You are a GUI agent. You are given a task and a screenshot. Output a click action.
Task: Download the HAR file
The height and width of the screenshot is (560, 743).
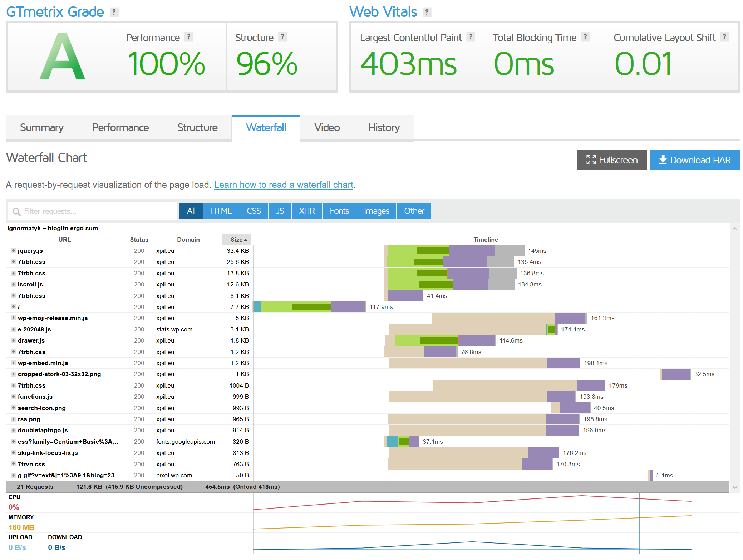tap(694, 160)
